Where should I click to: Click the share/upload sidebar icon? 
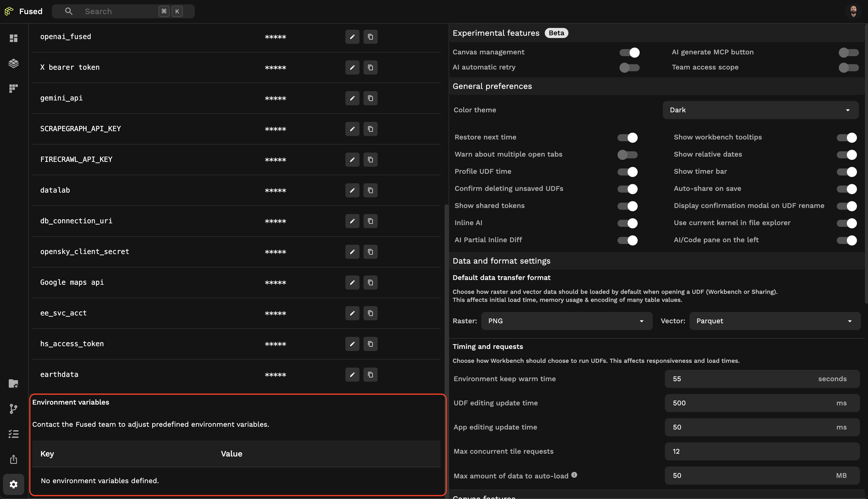pyautogui.click(x=13, y=459)
